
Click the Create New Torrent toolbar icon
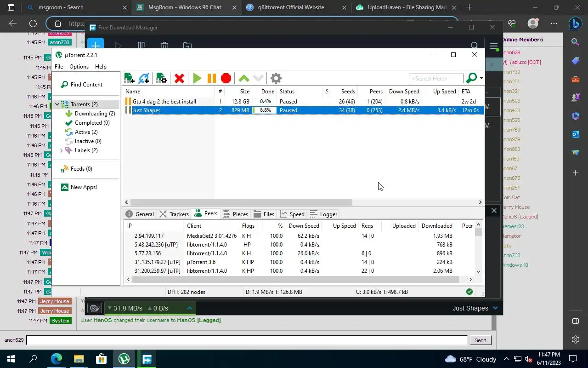pyautogui.click(x=161, y=78)
